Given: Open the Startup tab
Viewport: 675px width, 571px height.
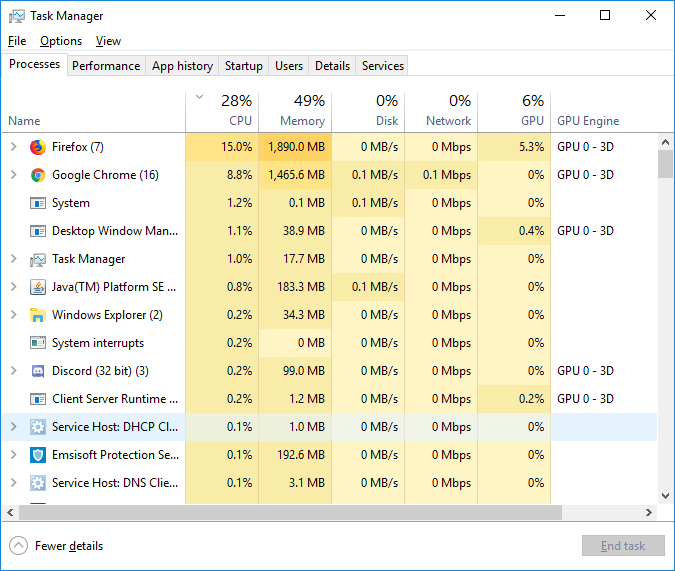Looking at the screenshot, I should pos(243,66).
